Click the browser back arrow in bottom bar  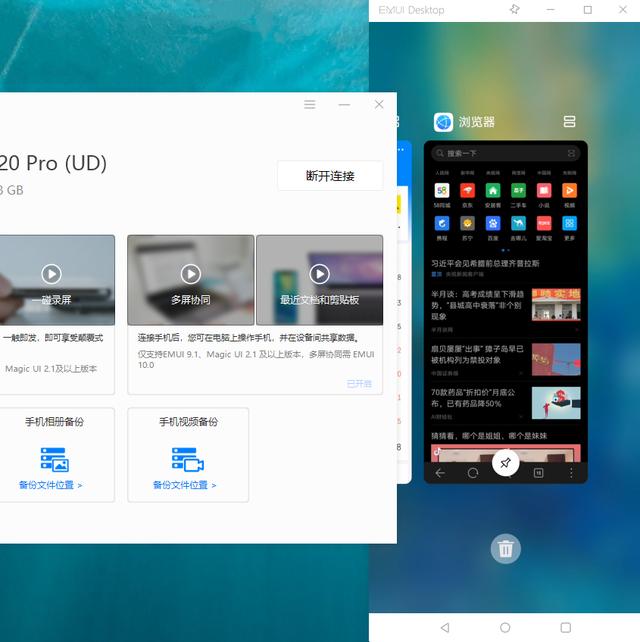point(440,473)
